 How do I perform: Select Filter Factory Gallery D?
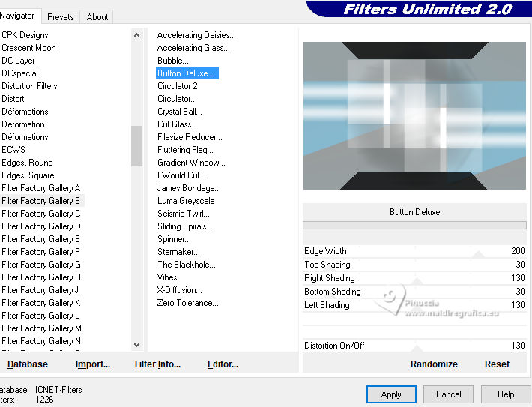(x=40, y=226)
